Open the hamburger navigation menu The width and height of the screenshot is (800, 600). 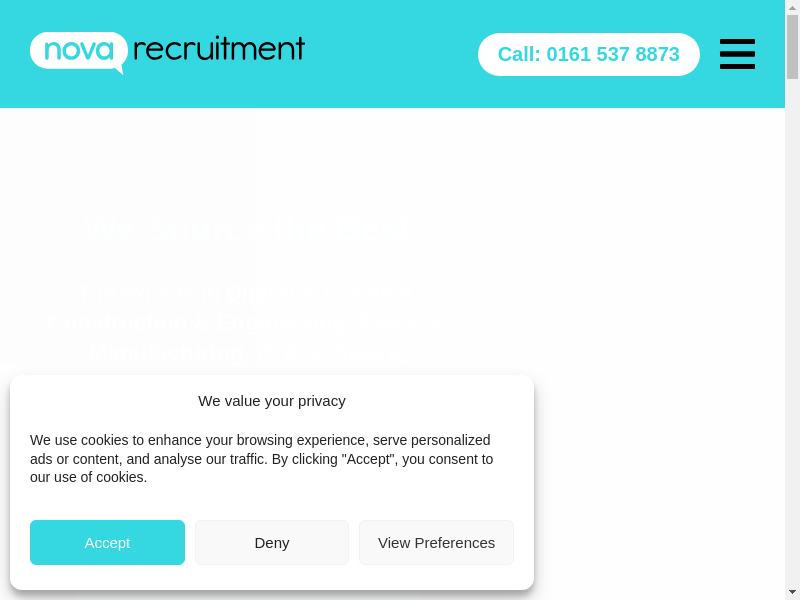737,54
